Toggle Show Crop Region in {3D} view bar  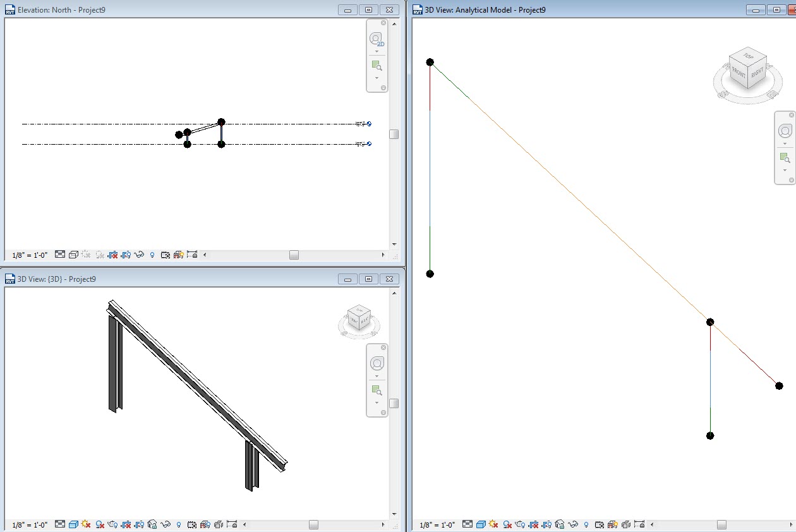click(x=139, y=524)
